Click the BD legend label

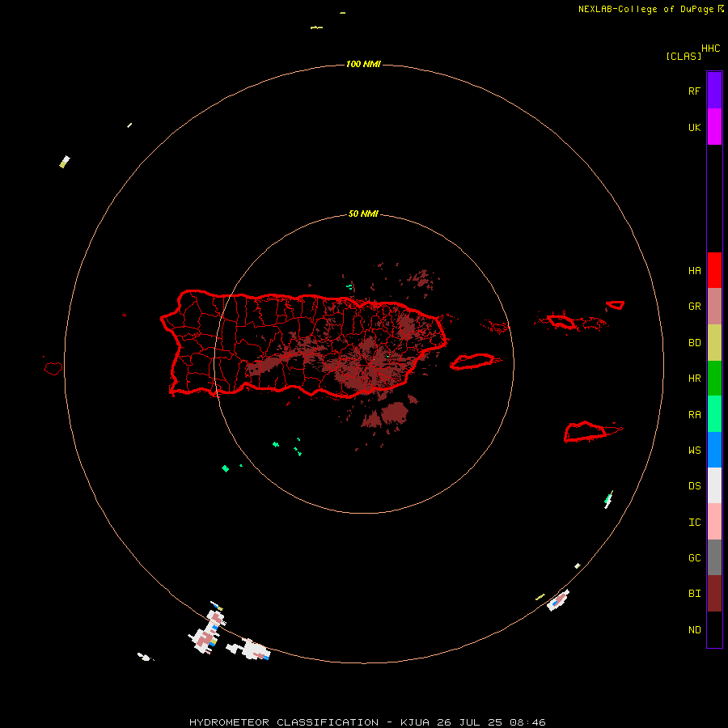tap(694, 343)
